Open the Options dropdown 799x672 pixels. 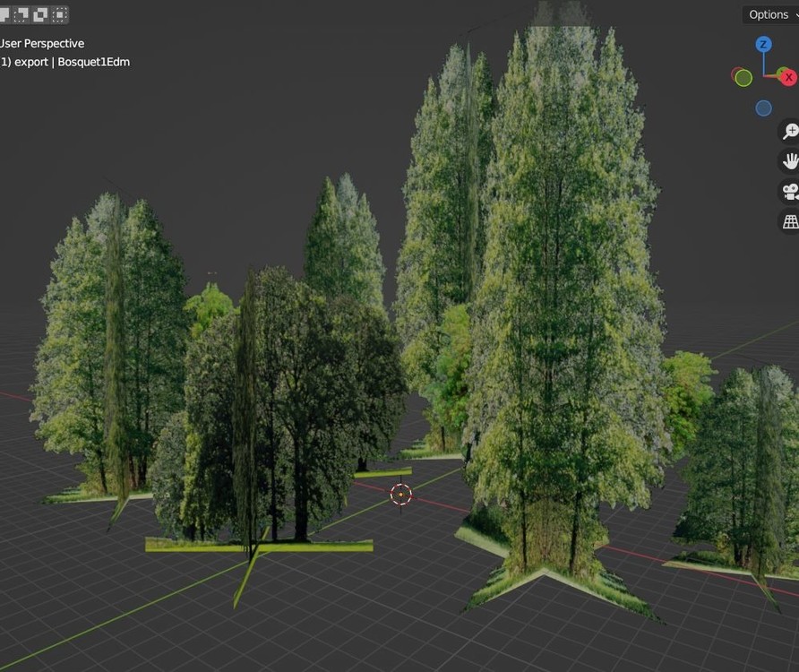pyautogui.click(x=771, y=15)
